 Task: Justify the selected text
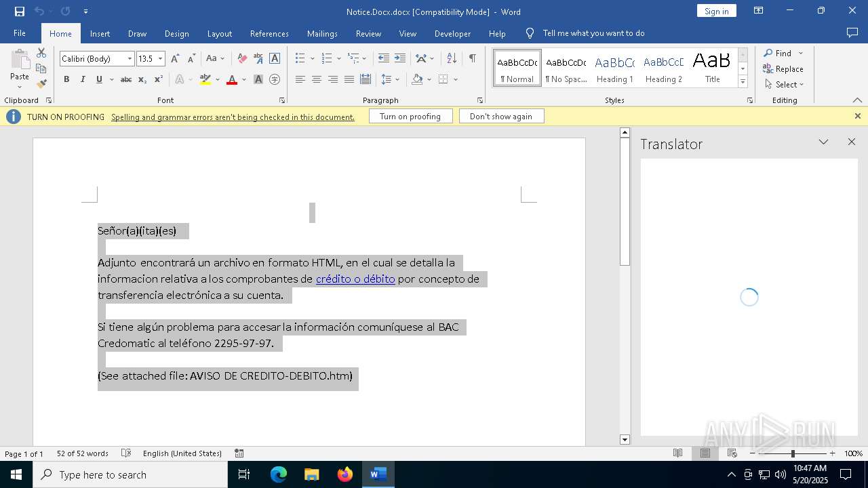(x=349, y=79)
